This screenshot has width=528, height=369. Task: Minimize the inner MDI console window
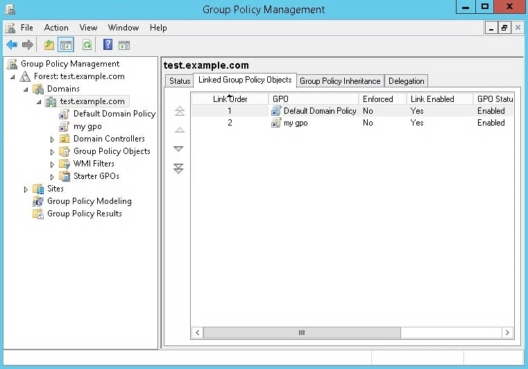tap(491, 28)
